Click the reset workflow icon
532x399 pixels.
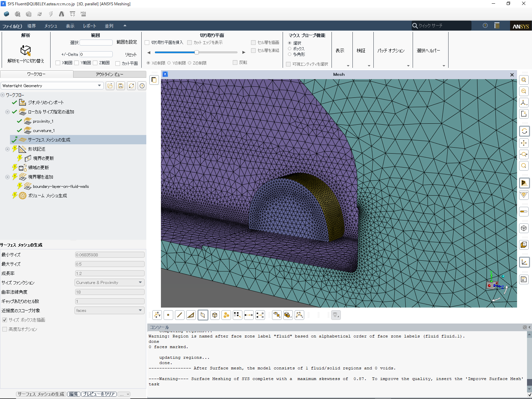(131, 86)
